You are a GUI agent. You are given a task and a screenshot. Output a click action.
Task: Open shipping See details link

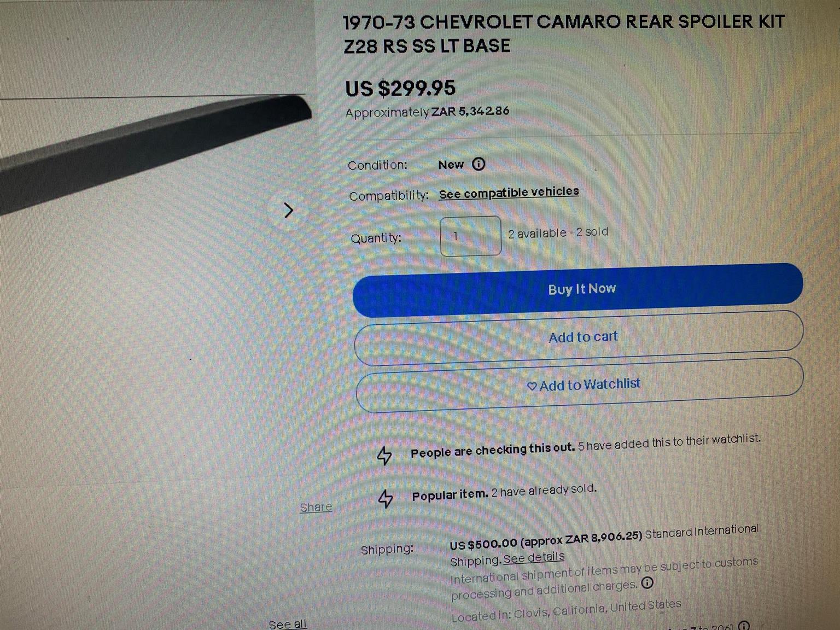(534, 558)
